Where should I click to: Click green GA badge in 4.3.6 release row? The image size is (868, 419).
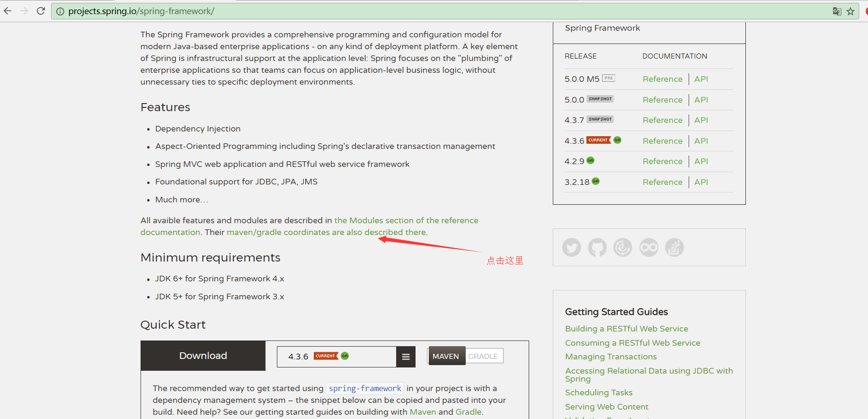point(617,140)
